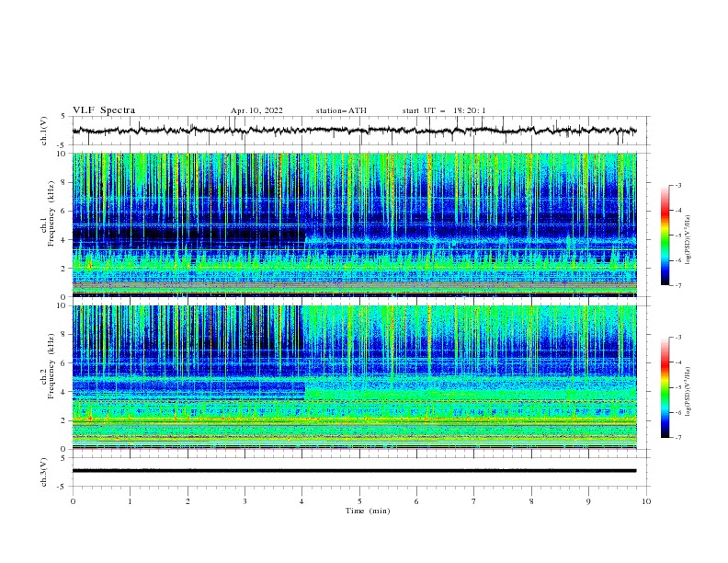Click inside the ch.1 spectrogram panel

pyautogui.click(x=354, y=224)
